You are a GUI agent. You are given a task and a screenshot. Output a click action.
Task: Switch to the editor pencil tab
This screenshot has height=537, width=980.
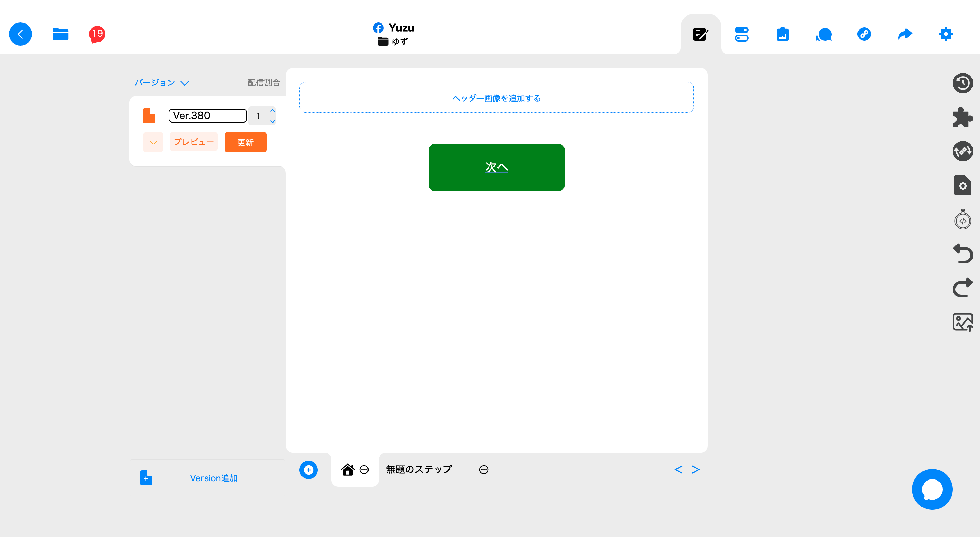700,34
